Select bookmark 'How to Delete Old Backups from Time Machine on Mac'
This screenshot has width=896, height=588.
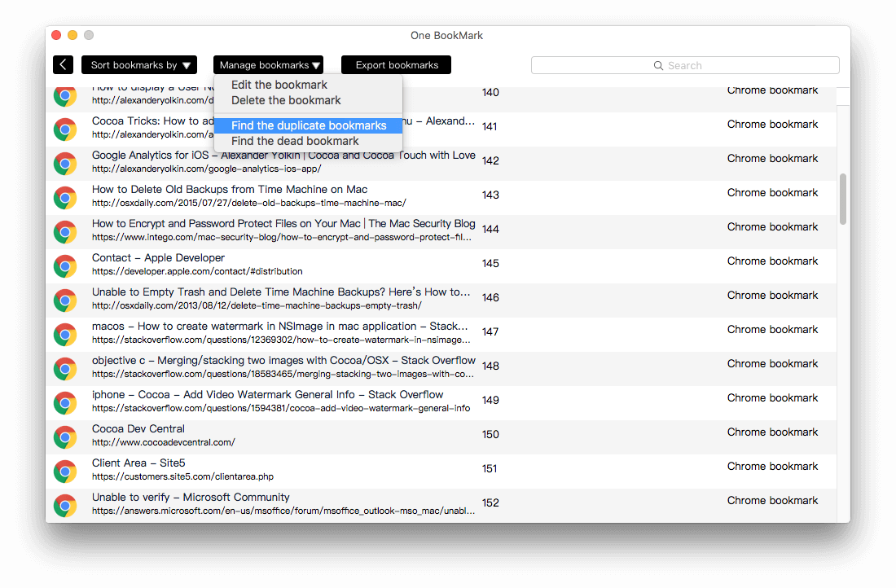pos(230,189)
